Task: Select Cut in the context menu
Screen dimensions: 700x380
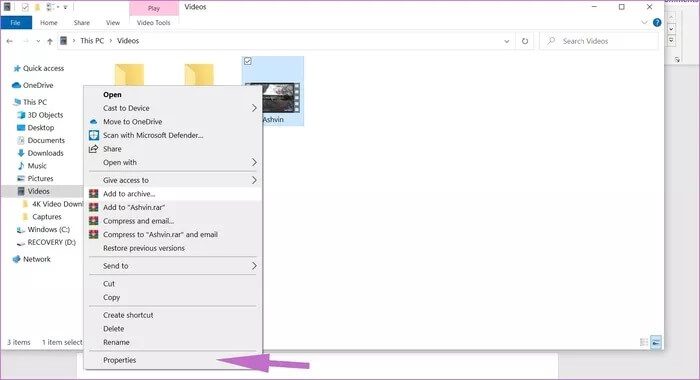Action: (x=108, y=284)
